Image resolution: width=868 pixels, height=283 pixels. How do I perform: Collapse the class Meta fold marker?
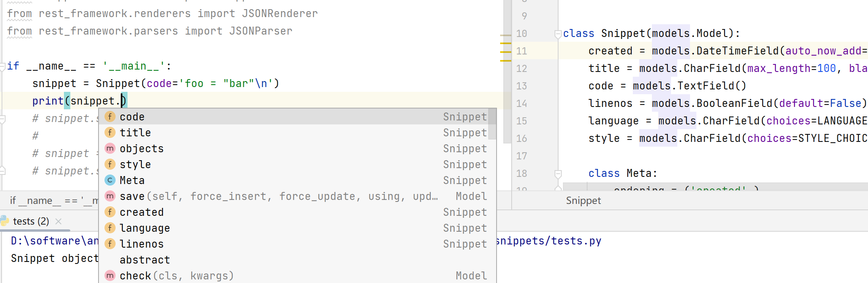pyautogui.click(x=558, y=174)
